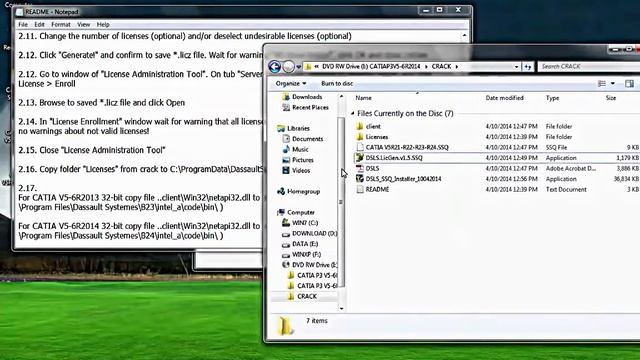Image resolution: width=640 pixels, height=360 pixels.
Task: Open WIN7 (C:) drive
Action: click(305, 223)
